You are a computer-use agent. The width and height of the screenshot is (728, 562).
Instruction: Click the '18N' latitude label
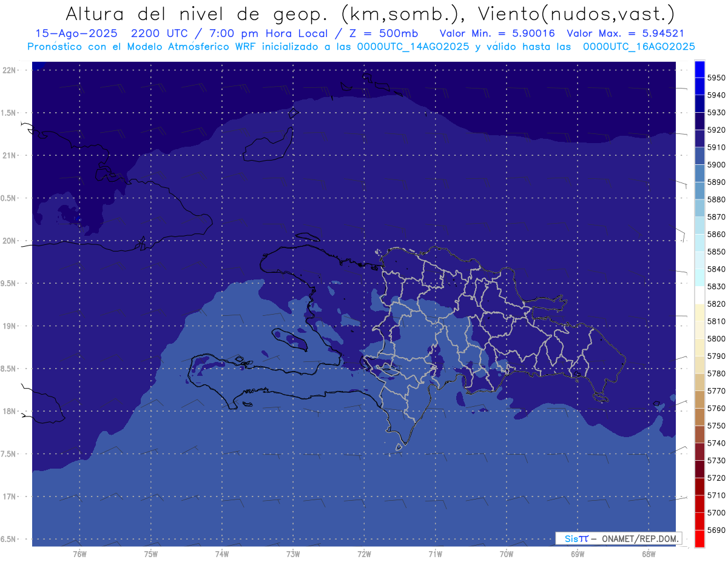click(8, 411)
